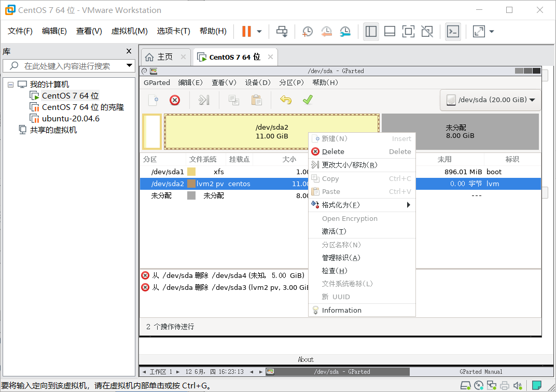Image resolution: width=556 pixels, height=392 pixels.
Task: Click the network adapter status icon
Action: (492, 385)
